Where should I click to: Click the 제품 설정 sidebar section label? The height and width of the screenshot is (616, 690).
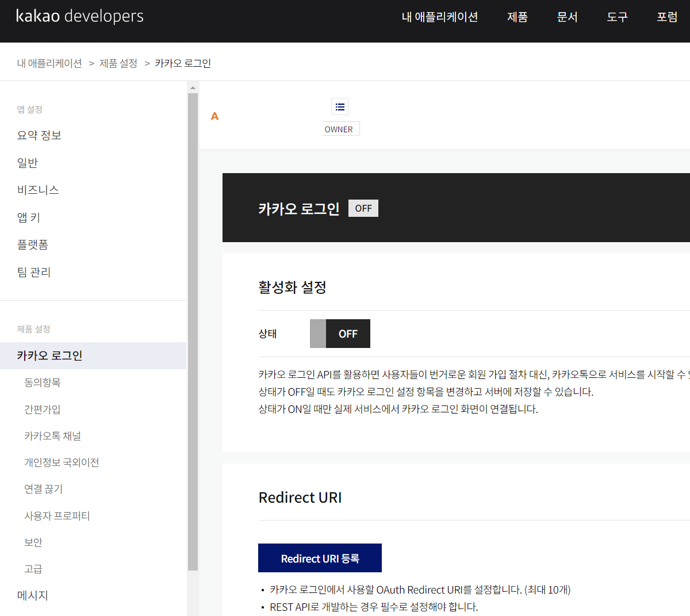click(33, 329)
